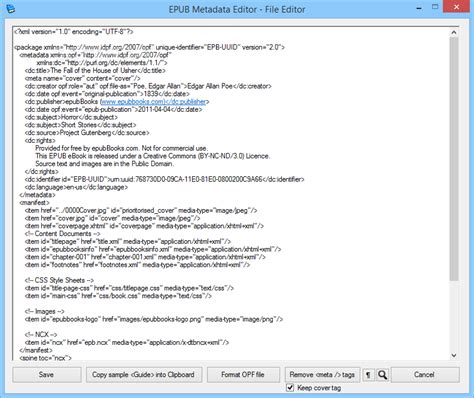Click the closing </metadata> tag line
Viewport: 474px width, 398px height.
tap(37, 195)
